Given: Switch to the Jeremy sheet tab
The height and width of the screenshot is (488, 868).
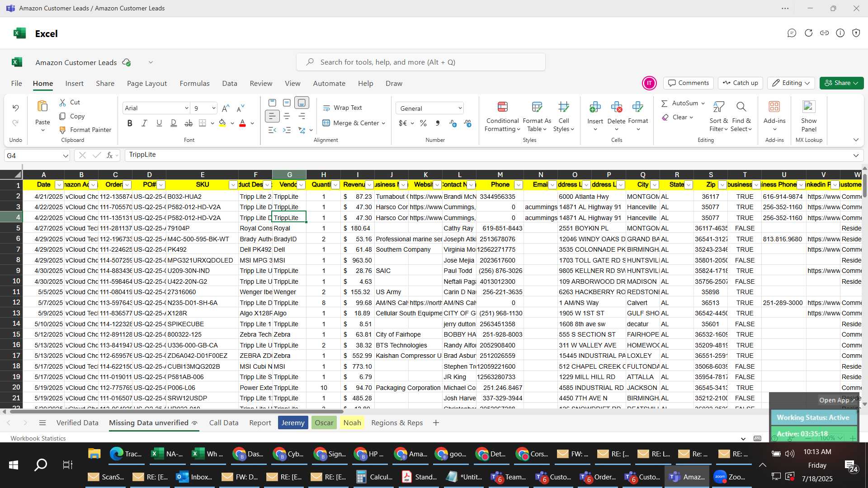Looking at the screenshot, I should (x=292, y=423).
